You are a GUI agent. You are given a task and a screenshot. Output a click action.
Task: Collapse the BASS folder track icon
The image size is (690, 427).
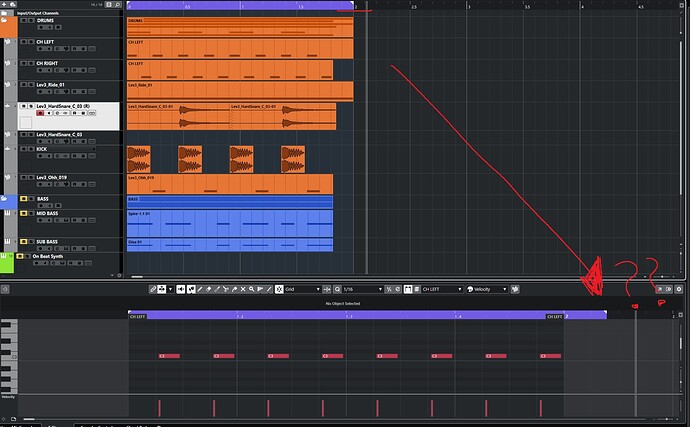click(4, 199)
